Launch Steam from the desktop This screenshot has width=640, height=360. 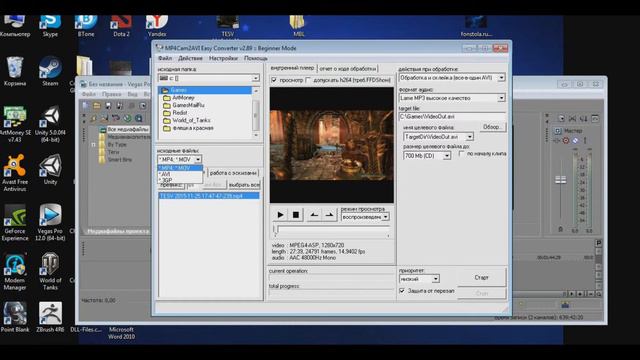coord(50,72)
